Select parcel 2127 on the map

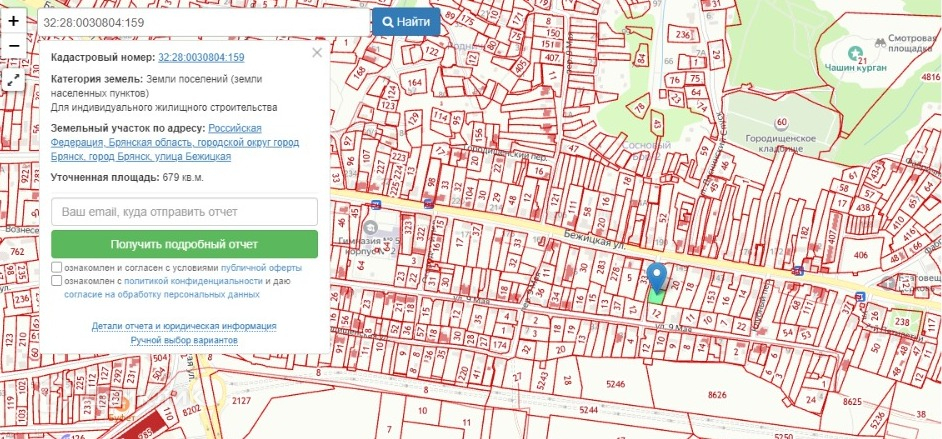pos(241,401)
